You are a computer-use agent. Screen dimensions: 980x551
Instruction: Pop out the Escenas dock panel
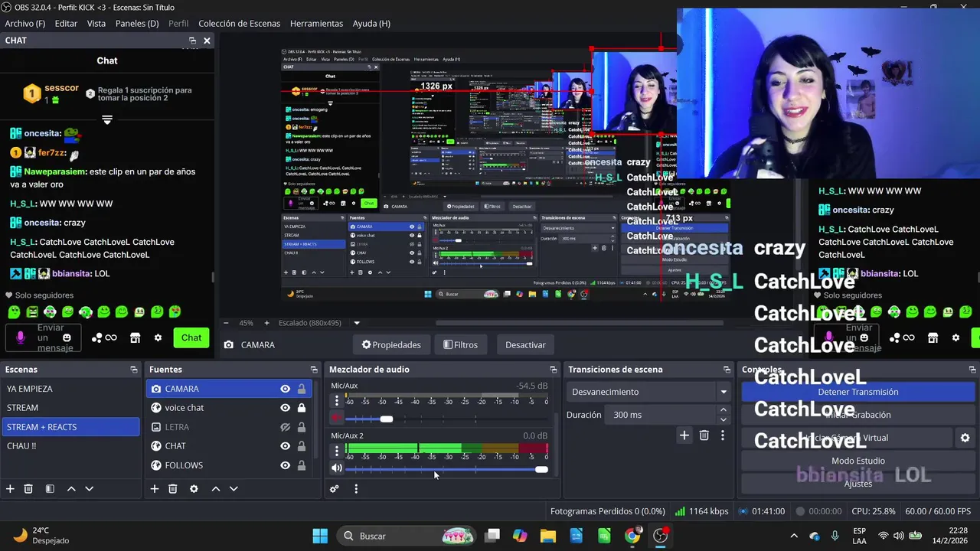click(x=134, y=370)
